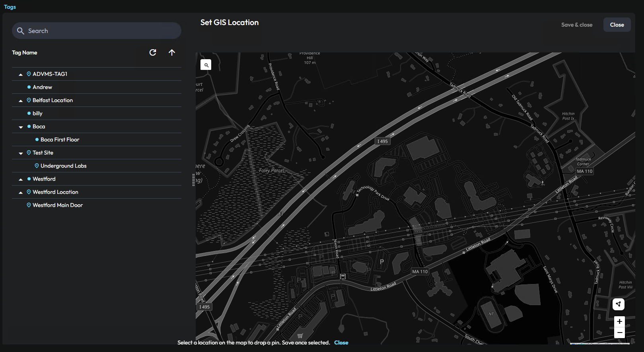Toggle the Westford expander arrow
Image resolution: width=644 pixels, height=352 pixels.
tap(21, 179)
